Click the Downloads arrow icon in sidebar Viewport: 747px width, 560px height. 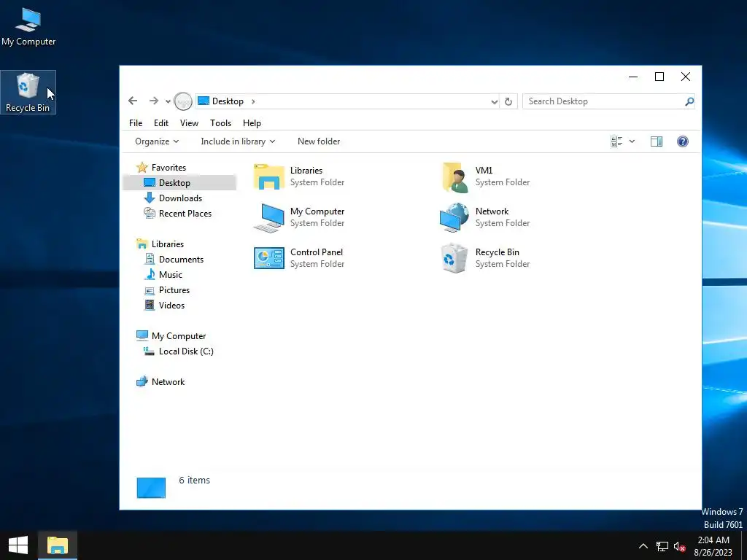[x=150, y=198]
